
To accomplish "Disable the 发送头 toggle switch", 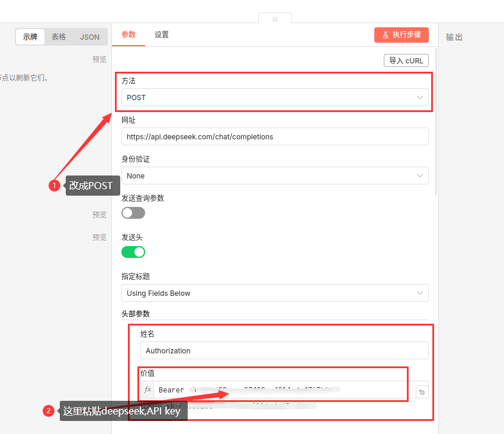I will point(133,252).
